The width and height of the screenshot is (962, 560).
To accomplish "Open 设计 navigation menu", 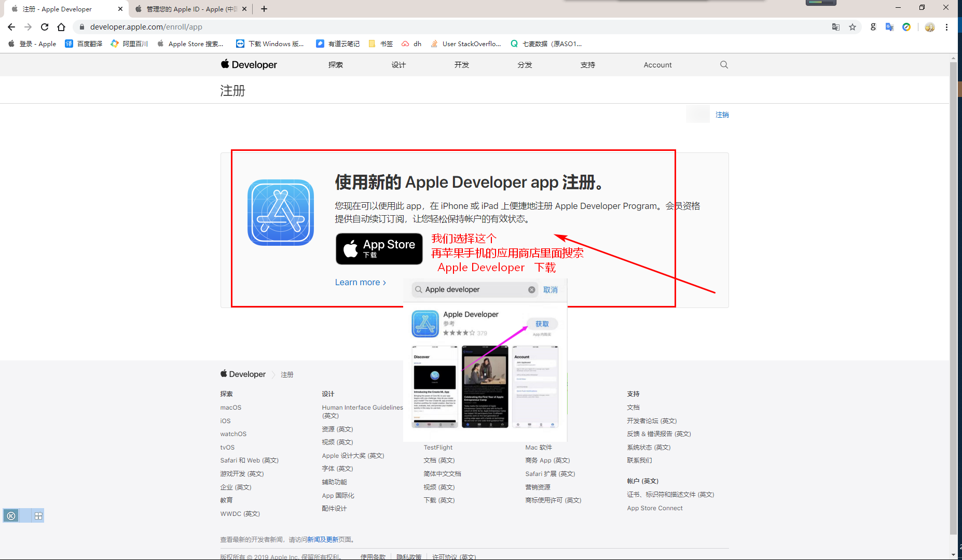I will (x=398, y=65).
